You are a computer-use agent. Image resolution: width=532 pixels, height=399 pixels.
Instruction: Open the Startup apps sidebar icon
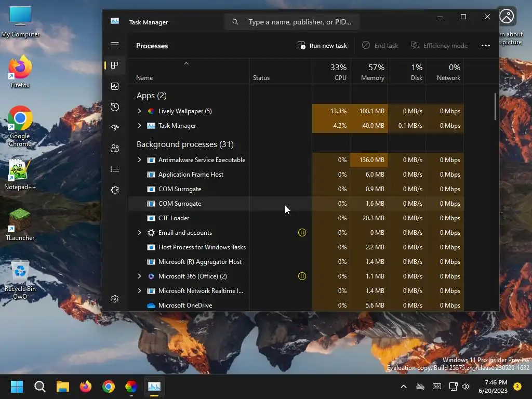pos(115,128)
